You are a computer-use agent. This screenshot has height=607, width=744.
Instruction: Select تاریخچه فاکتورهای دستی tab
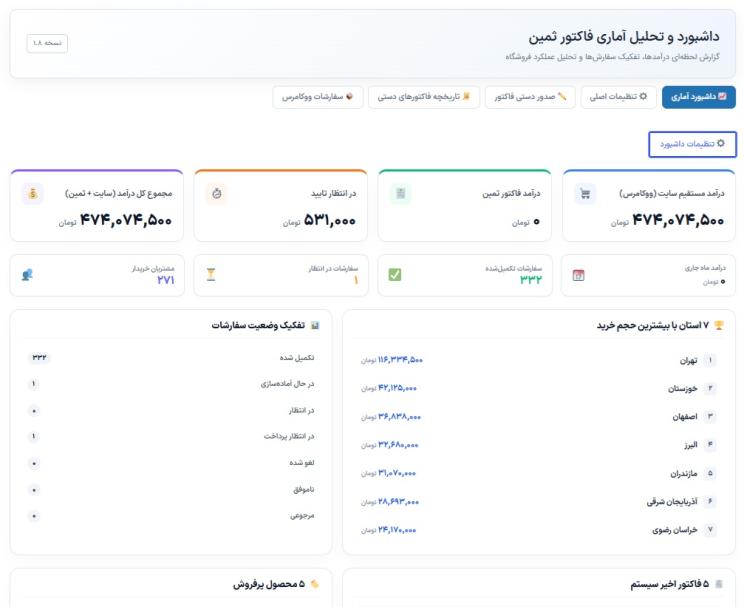click(x=424, y=97)
